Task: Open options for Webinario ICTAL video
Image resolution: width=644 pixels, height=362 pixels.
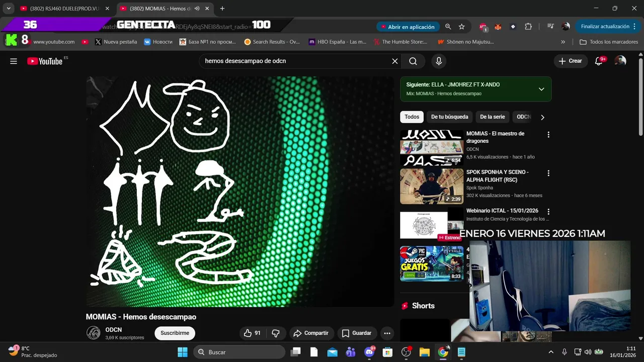Action: coord(548,212)
